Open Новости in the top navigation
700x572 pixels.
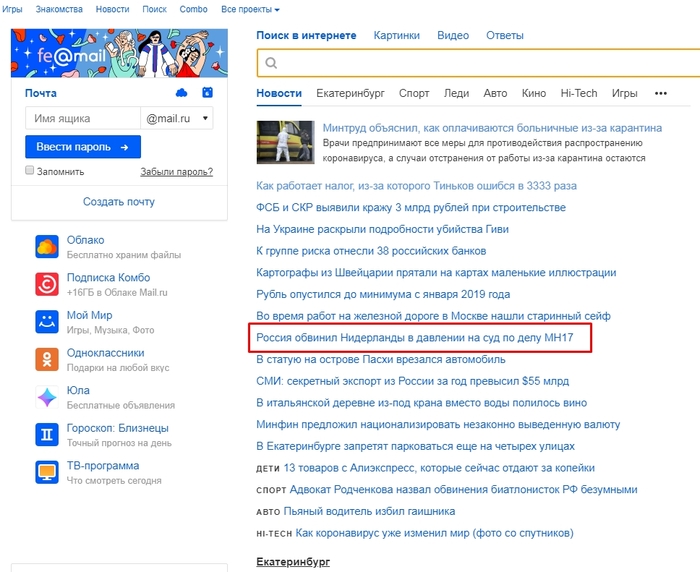112,9
